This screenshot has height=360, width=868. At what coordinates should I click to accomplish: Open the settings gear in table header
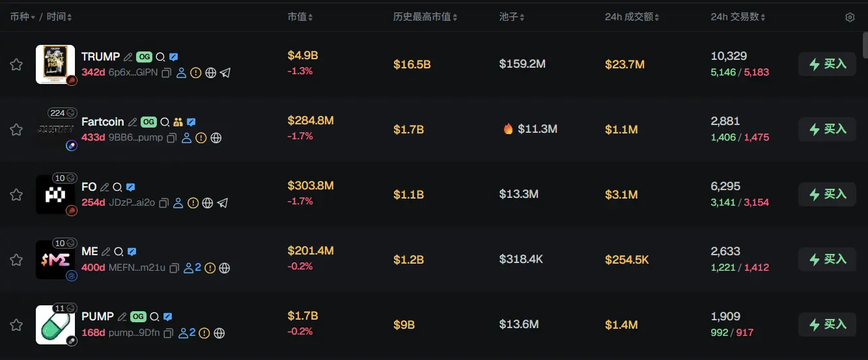coord(850,18)
